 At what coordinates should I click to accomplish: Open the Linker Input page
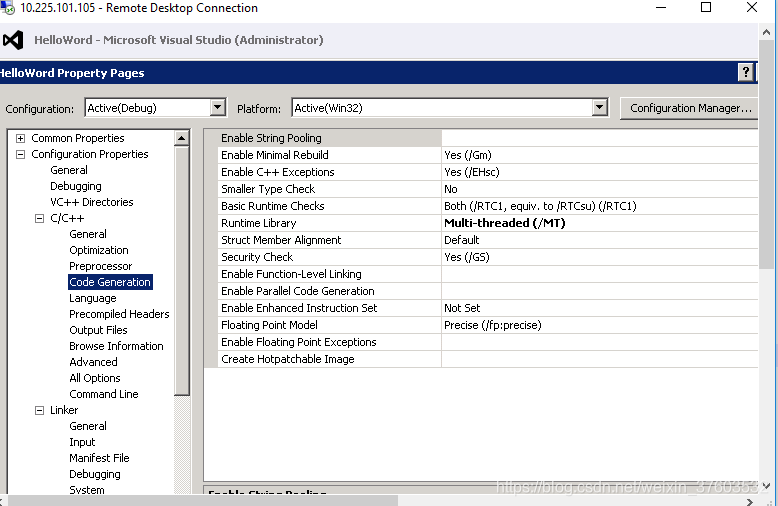pos(82,442)
